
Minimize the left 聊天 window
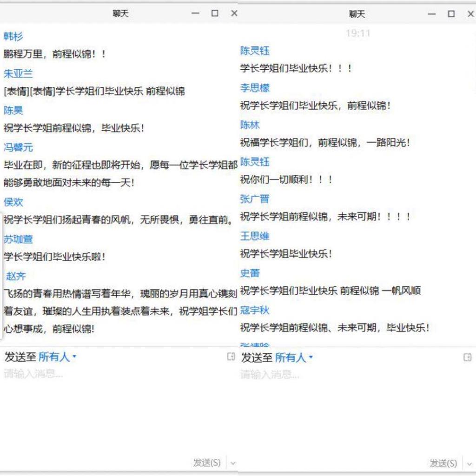(195, 13)
